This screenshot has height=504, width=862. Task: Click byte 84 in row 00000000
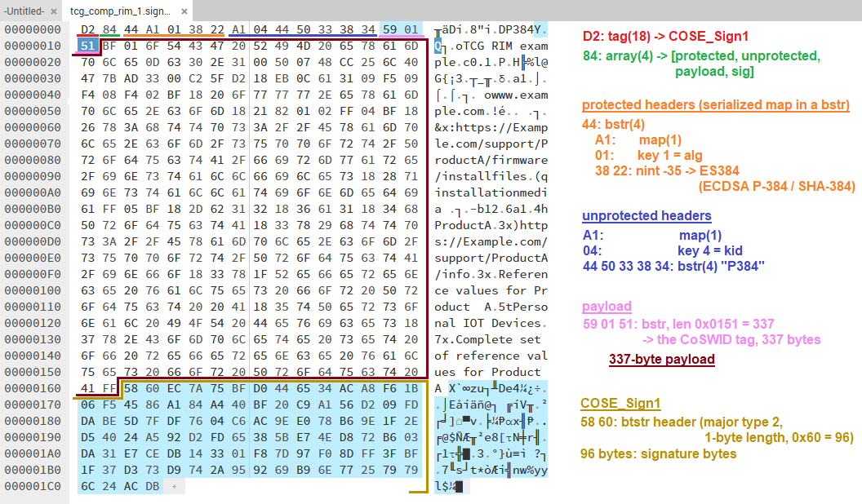click(109, 29)
